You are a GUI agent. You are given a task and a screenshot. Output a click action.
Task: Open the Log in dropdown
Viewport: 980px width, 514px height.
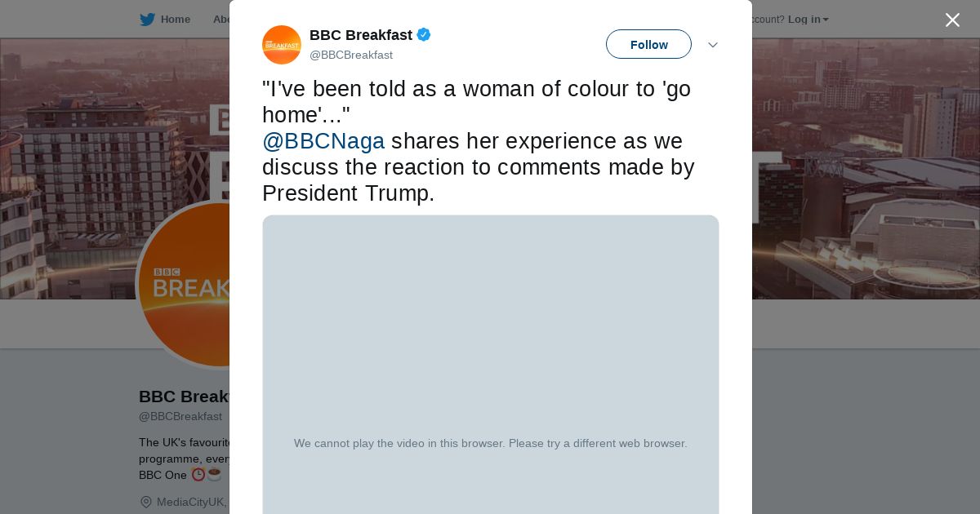pyautogui.click(x=808, y=20)
